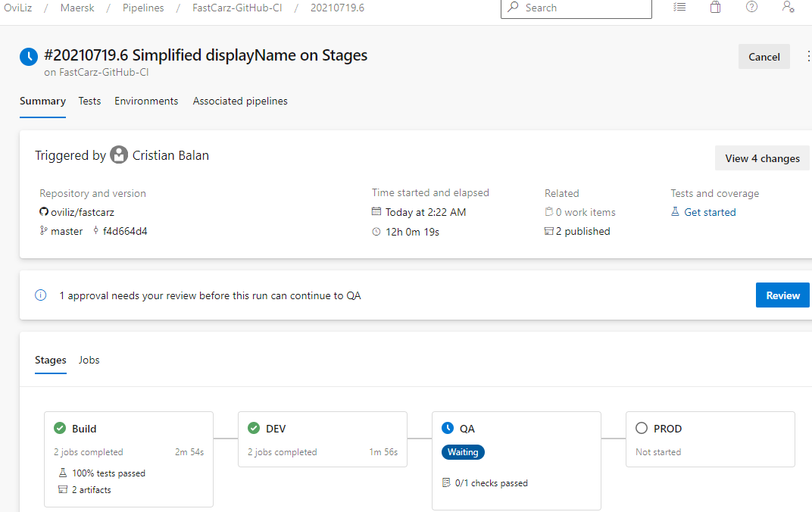This screenshot has height=512, width=812.
Task: Click the flask icon by 100% tests passed
Action: 63,473
